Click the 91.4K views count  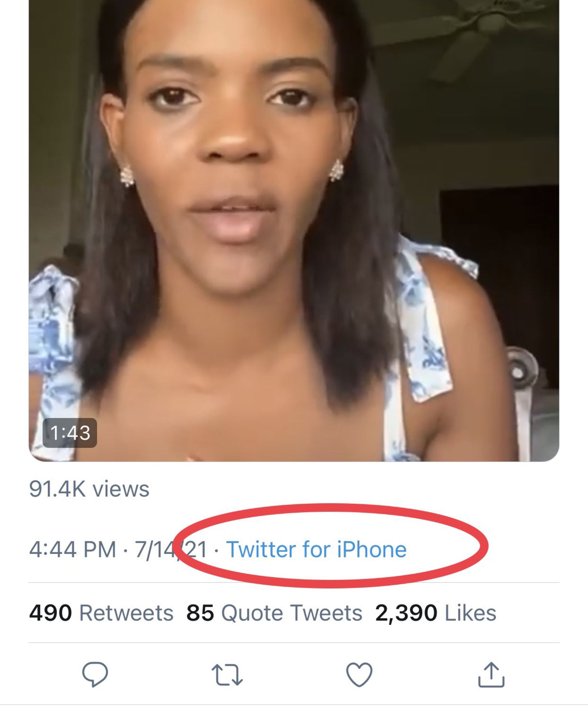pyautogui.click(x=89, y=489)
